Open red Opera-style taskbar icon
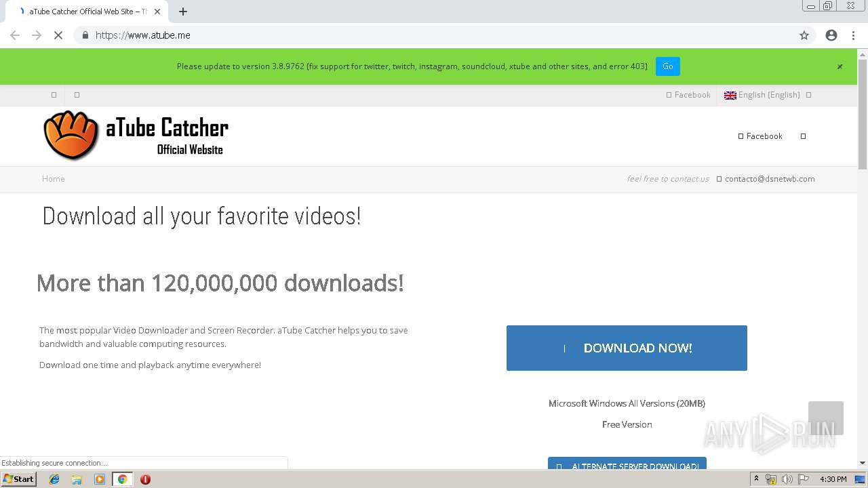 pyautogui.click(x=145, y=479)
